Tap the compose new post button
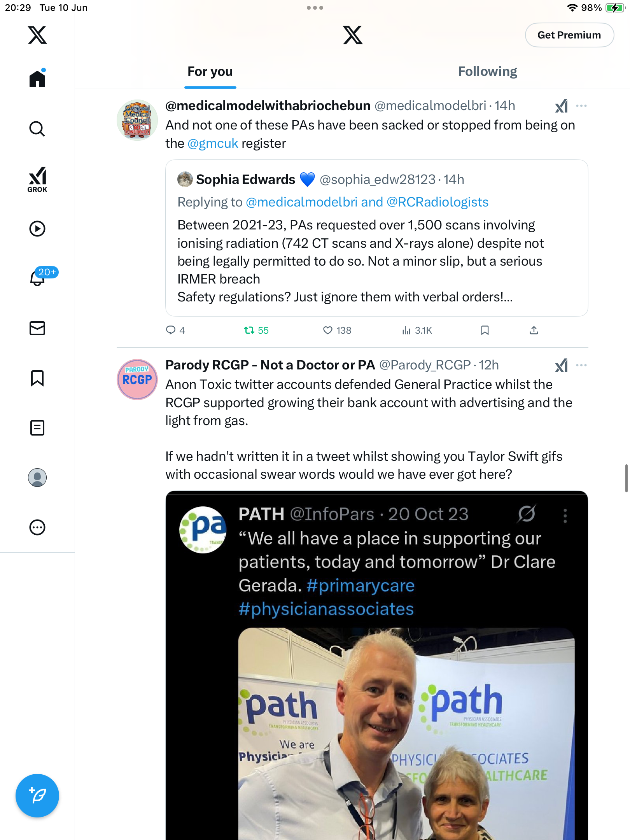This screenshot has width=630, height=840. coord(37,796)
